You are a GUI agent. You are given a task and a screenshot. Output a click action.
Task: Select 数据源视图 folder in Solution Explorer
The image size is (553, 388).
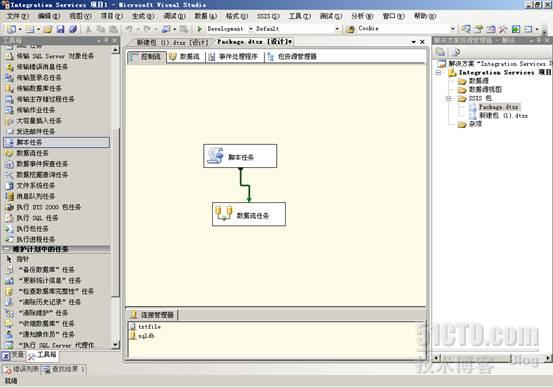(x=480, y=90)
